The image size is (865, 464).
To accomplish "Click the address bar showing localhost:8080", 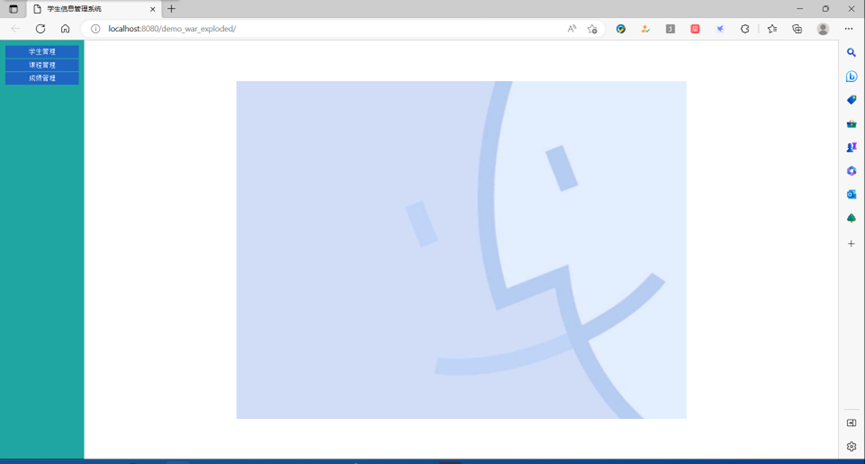I will (x=300, y=29).
